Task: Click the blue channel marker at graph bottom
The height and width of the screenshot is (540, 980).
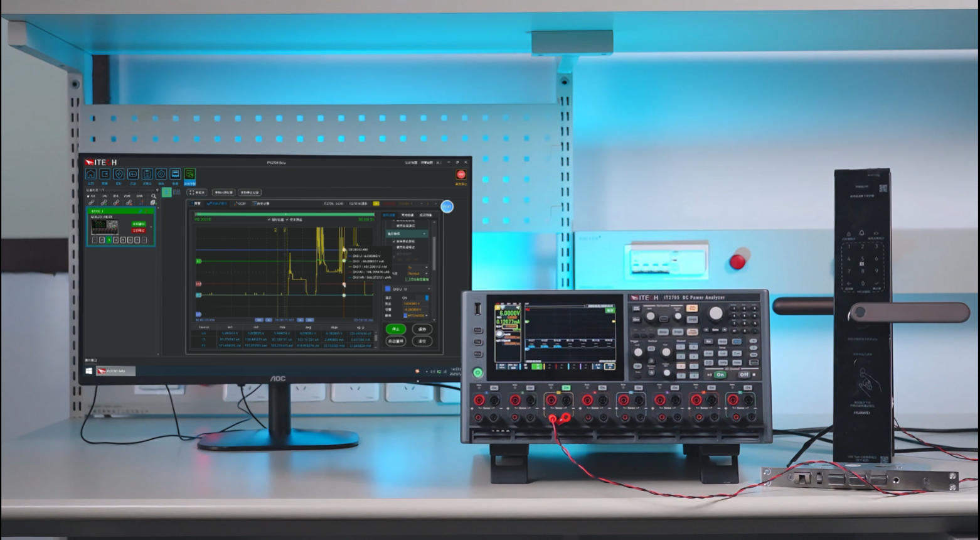Action: tap(199, 314)
